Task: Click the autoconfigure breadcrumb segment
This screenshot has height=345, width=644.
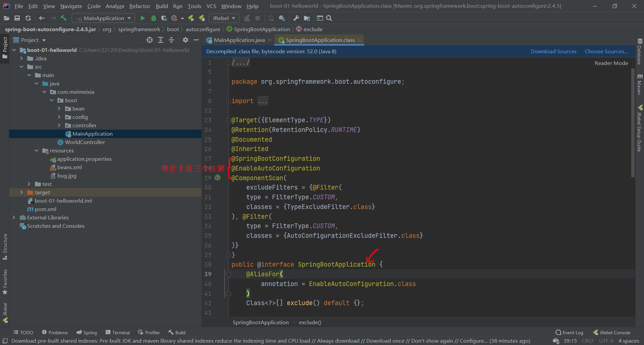Action: tap(203, 29)
